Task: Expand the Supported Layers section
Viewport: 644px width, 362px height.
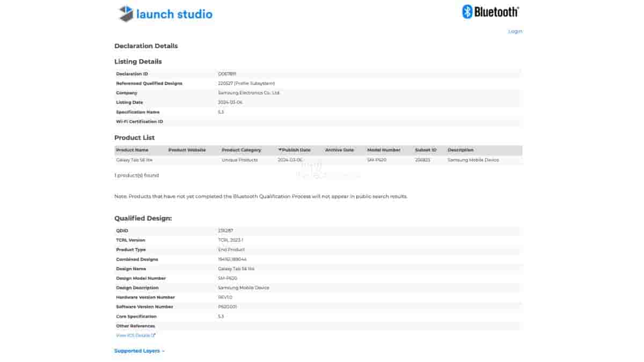Action: pyautogui.click(x=139, y=351)
